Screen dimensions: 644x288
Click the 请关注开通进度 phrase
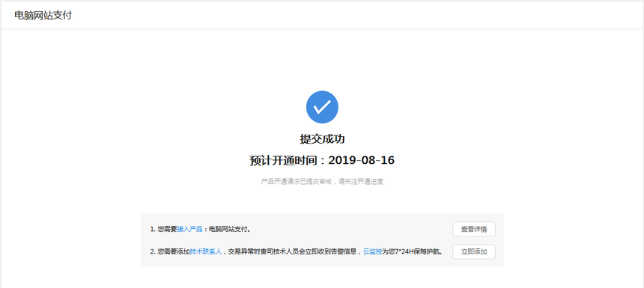[361, 181]
